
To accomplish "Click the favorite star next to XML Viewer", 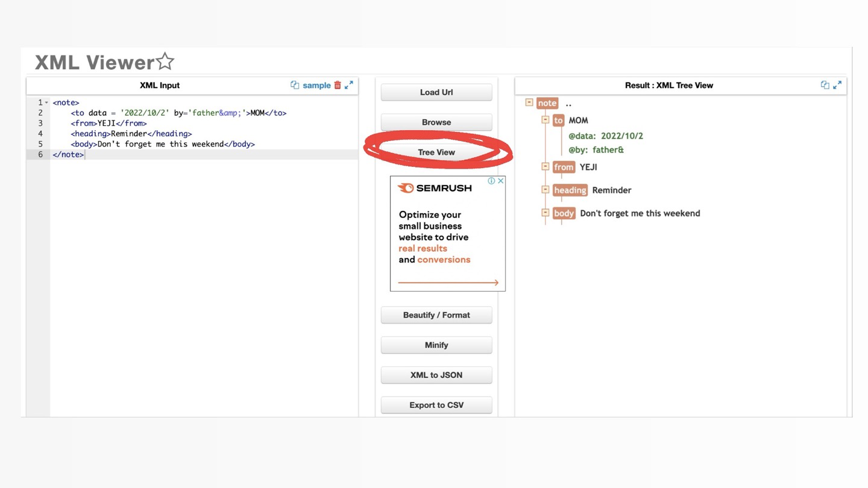I will [x=165, y=61].
